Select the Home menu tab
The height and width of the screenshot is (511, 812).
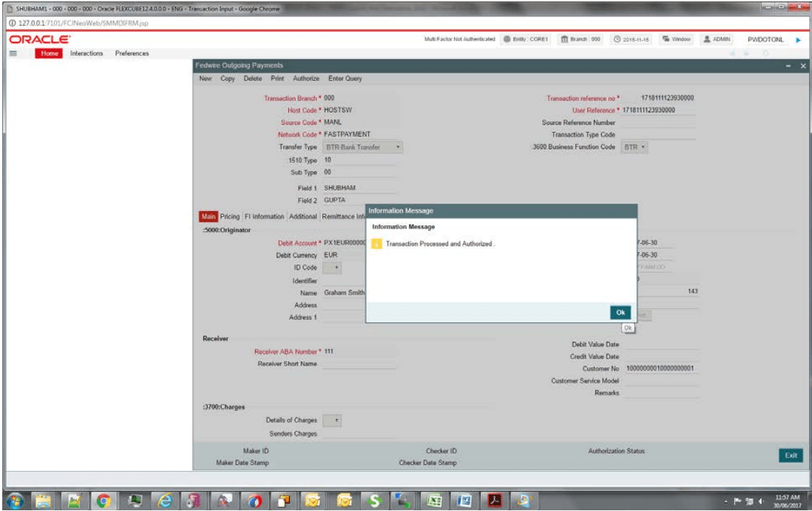(x=49, y=53)
